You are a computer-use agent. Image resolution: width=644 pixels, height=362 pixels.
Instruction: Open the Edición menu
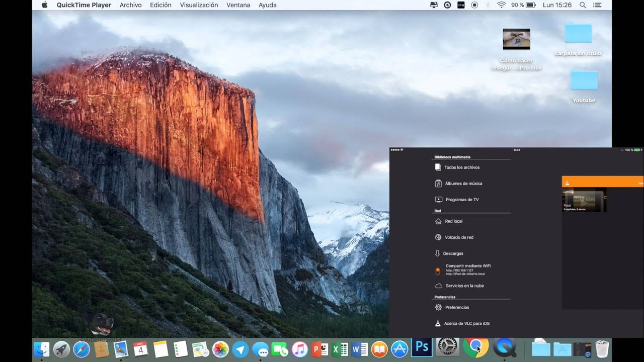pyautogui.click(x=160, y=5)
